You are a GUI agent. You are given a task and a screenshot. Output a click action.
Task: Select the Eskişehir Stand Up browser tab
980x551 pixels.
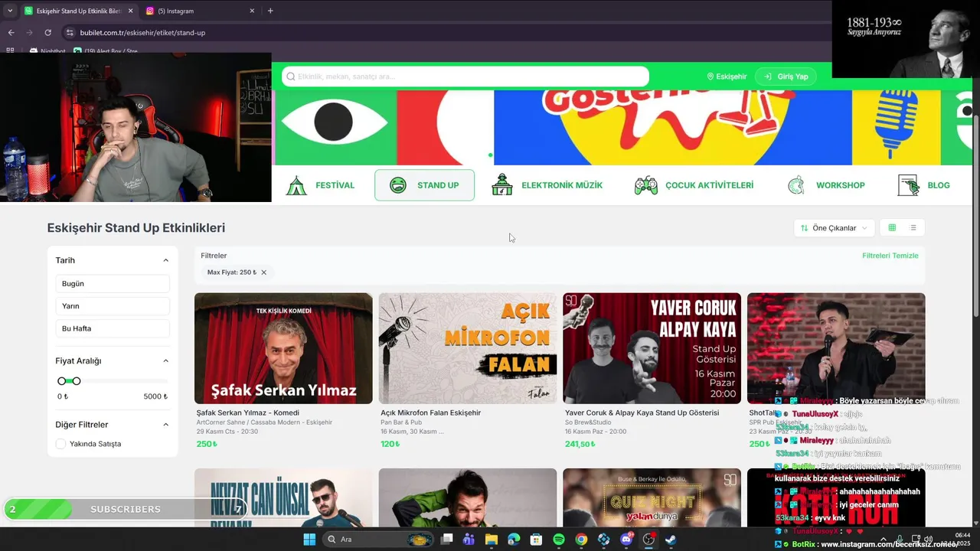point(78,11)
